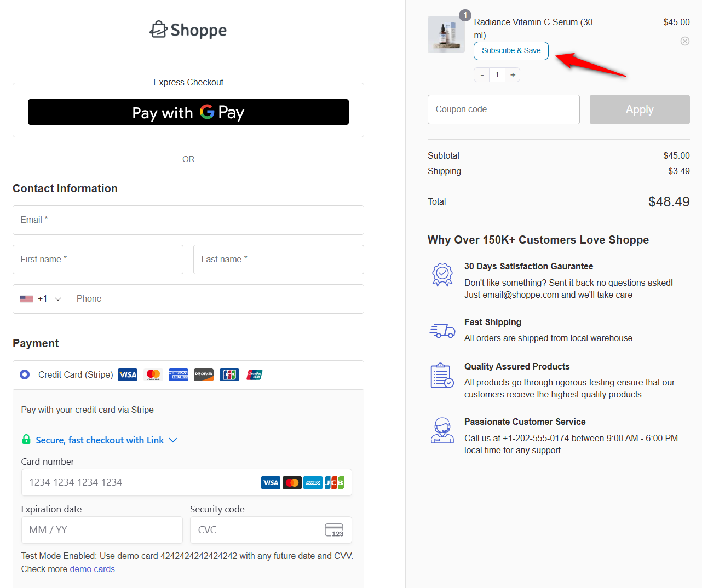Click Subscribe & Save for the serum
The width and height of the screenshot is (702, 588).
pos(511,50)
